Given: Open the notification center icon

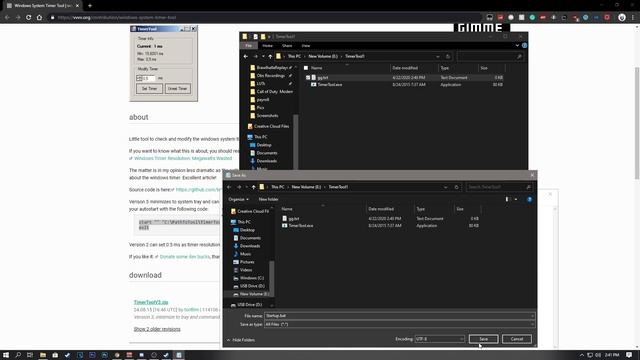Looking at the screenshot, I should [x=629, y=355].
